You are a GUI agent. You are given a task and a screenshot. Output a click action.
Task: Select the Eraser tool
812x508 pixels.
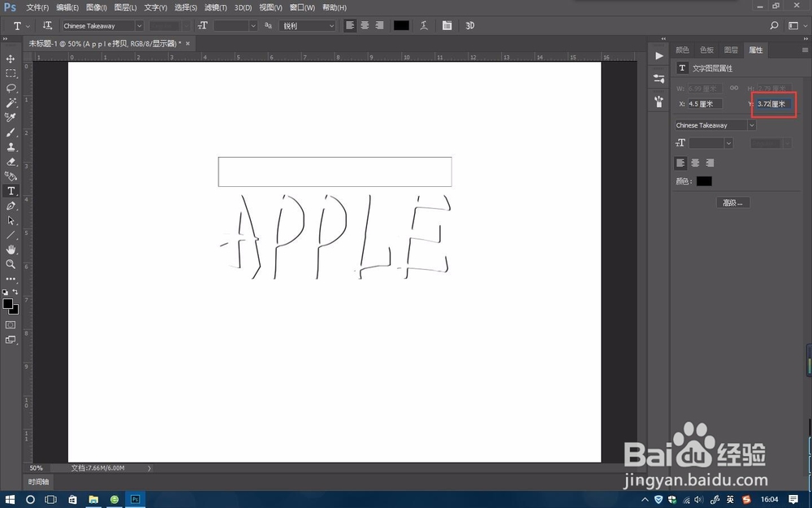(11, 162)
